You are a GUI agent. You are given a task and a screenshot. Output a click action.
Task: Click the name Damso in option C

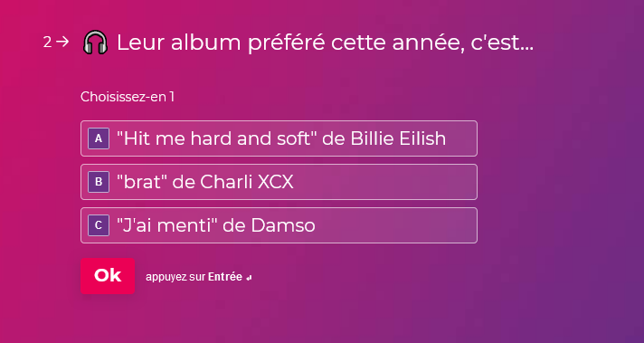(x=283, y=226)
